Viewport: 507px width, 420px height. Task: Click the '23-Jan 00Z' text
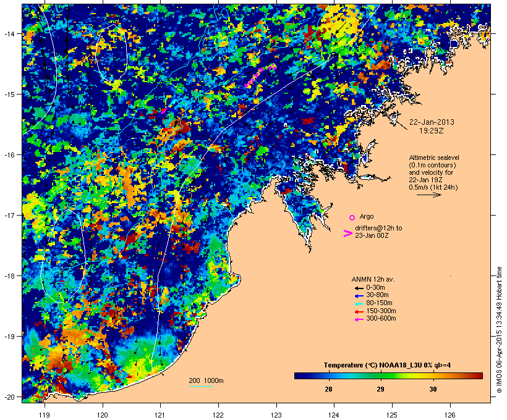tap(372, 235)
